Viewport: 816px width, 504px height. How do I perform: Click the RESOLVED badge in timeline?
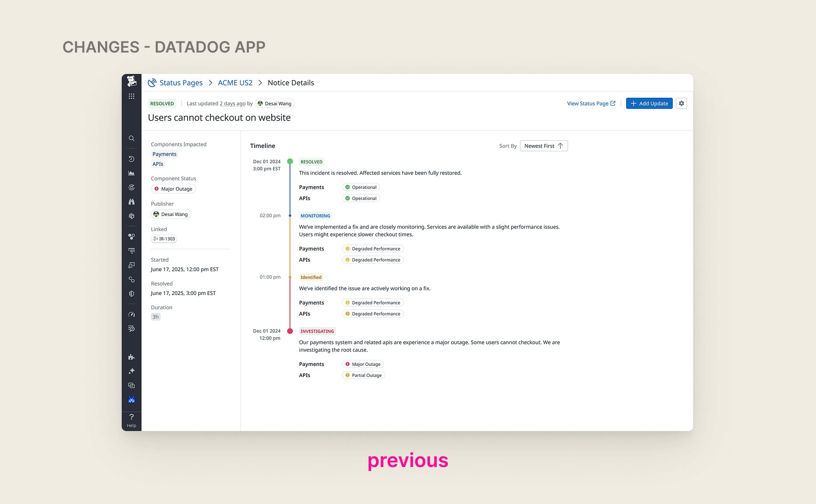pos(312,162)
